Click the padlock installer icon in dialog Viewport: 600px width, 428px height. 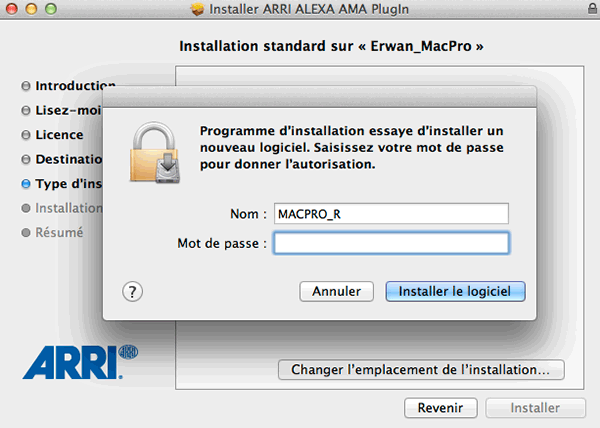click(155, 152)
